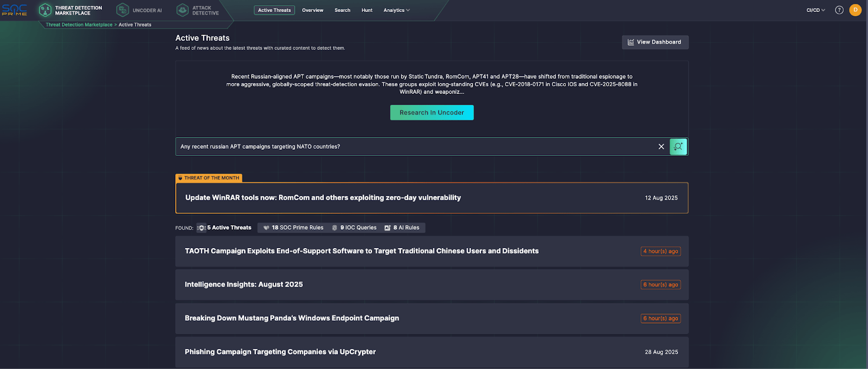
Task: Click the 28 Aug 2025 date
Action: pos(661,352)
